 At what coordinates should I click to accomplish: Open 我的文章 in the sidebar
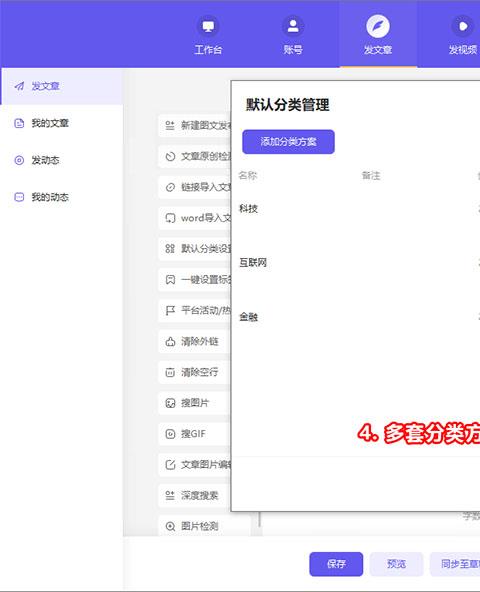(62, 123)
